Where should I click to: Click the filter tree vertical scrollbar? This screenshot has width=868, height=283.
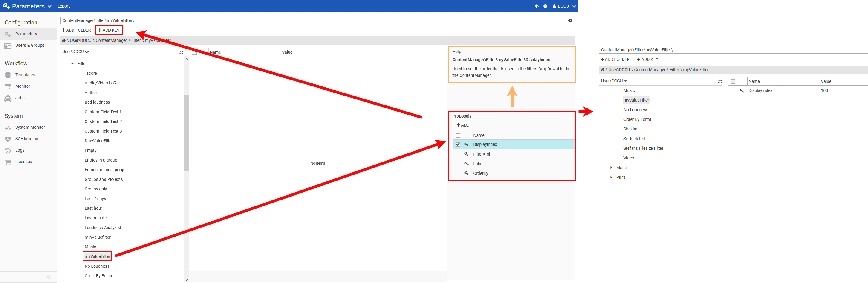click(186, 133)
